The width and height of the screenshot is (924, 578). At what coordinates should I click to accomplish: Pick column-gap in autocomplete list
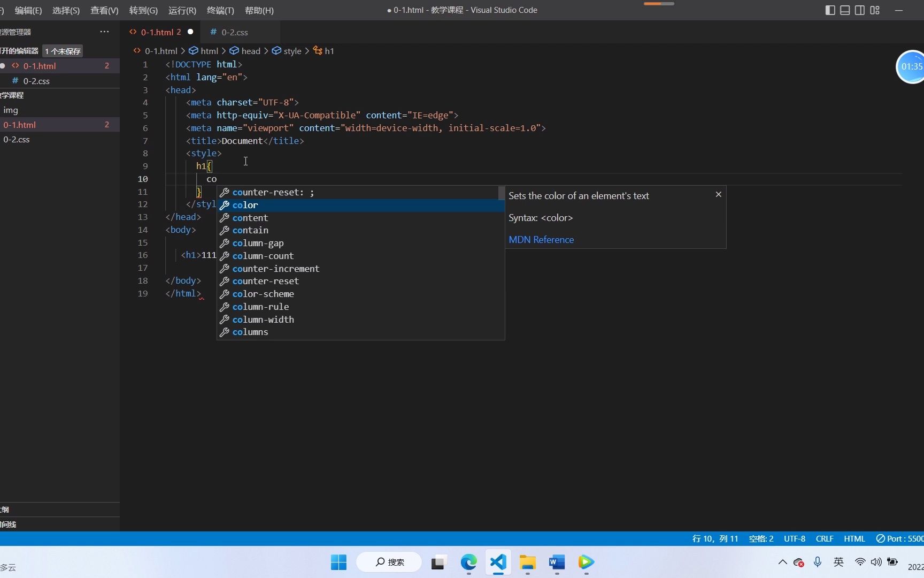(x=360, y=243)
